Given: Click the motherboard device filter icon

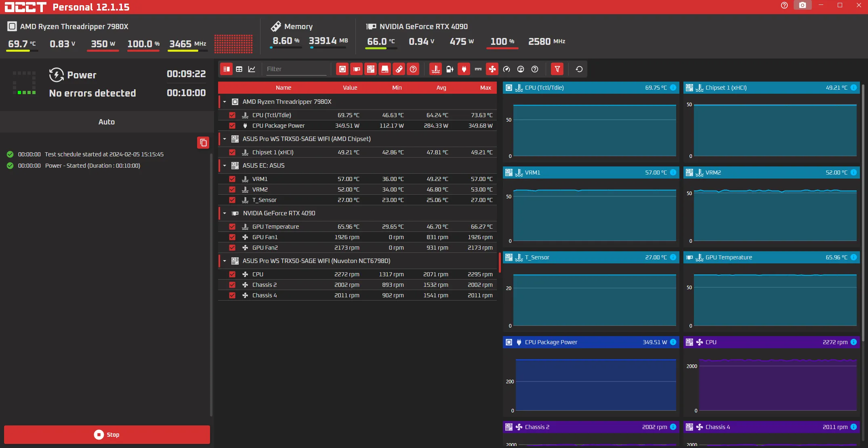Looking at the screenshot, I should [x=370, y=69].
